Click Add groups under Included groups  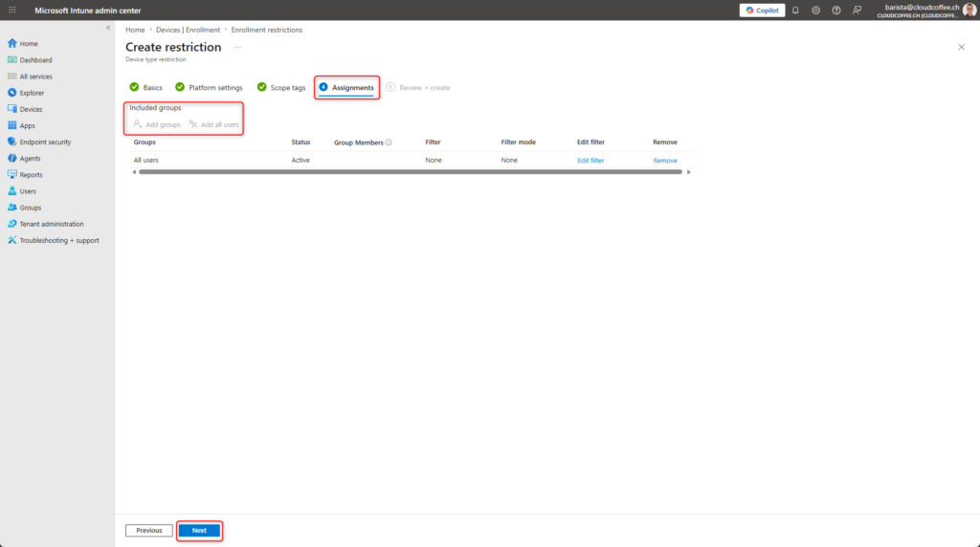pyautogui.click(x=157, y=124)
